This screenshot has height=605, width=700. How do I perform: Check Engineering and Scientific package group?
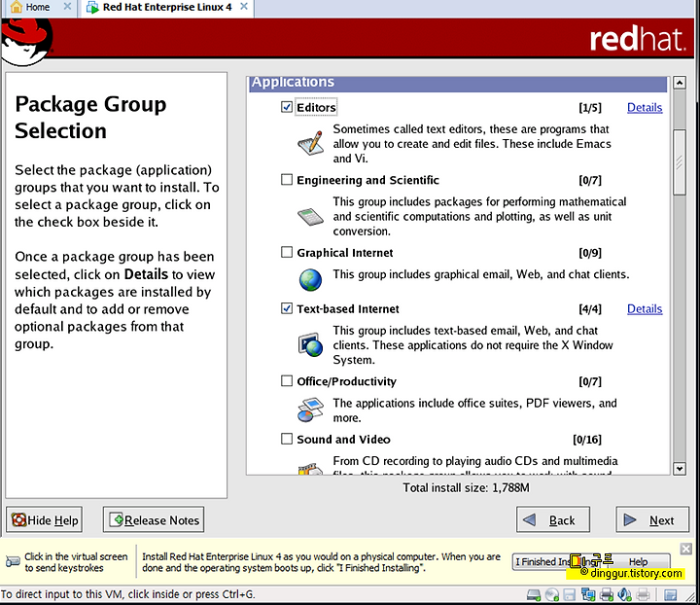coord(287,180)
